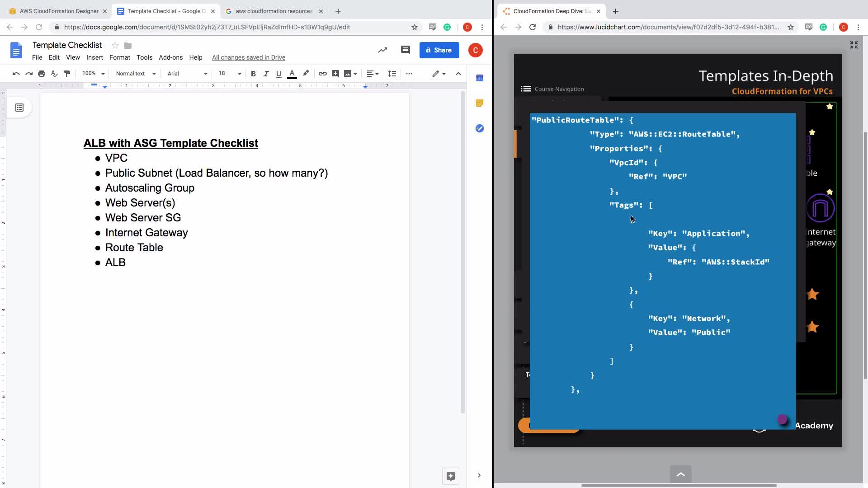
Task: Expand the 100% zoom dropdown
Action: [93, 74]
